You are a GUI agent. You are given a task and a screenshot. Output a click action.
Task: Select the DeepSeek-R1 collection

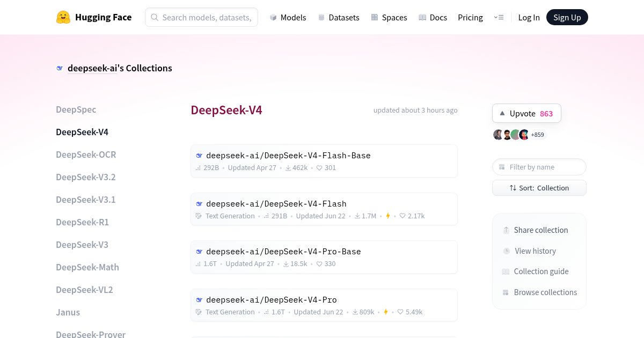tap(83, 222)
